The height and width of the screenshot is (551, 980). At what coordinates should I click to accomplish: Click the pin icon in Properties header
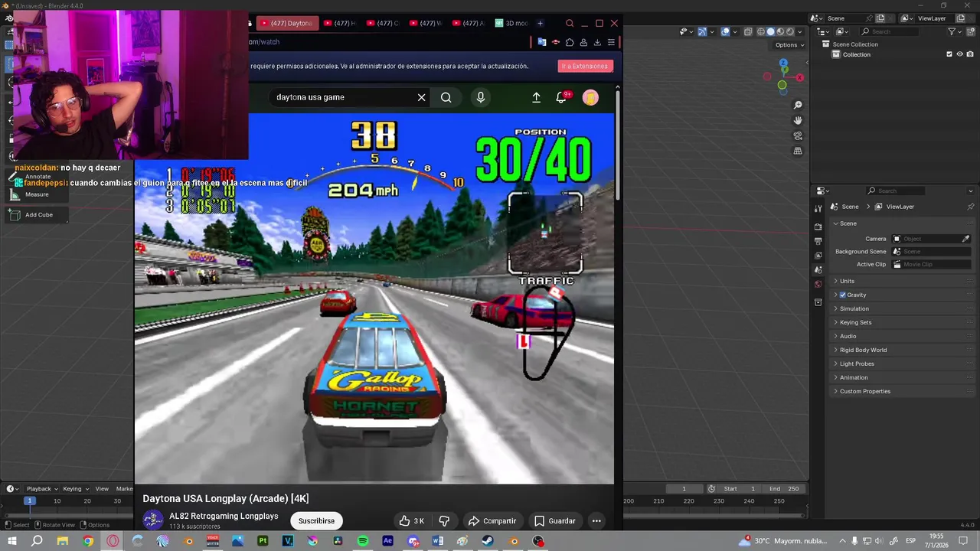pyautogui.click(x=971, y=207)
